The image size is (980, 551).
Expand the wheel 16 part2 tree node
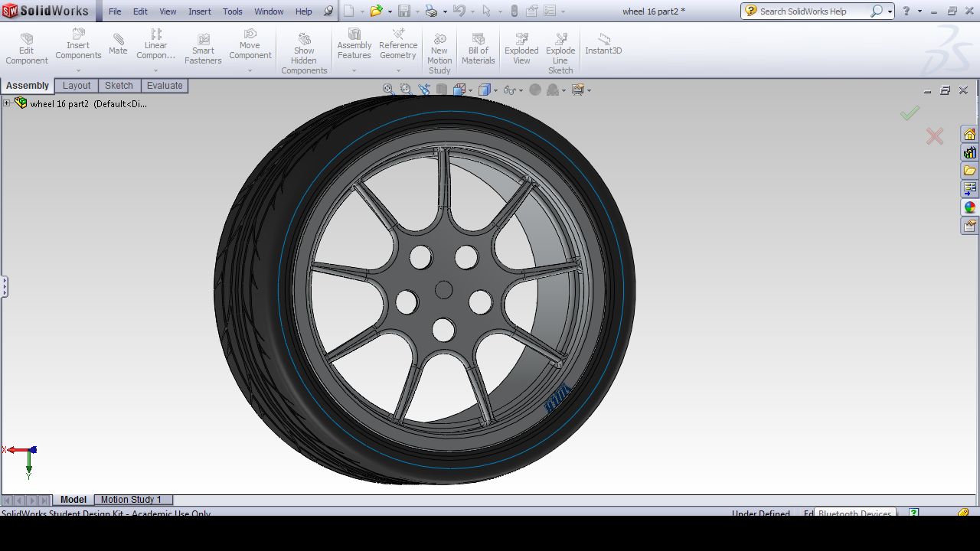[7, 103]
